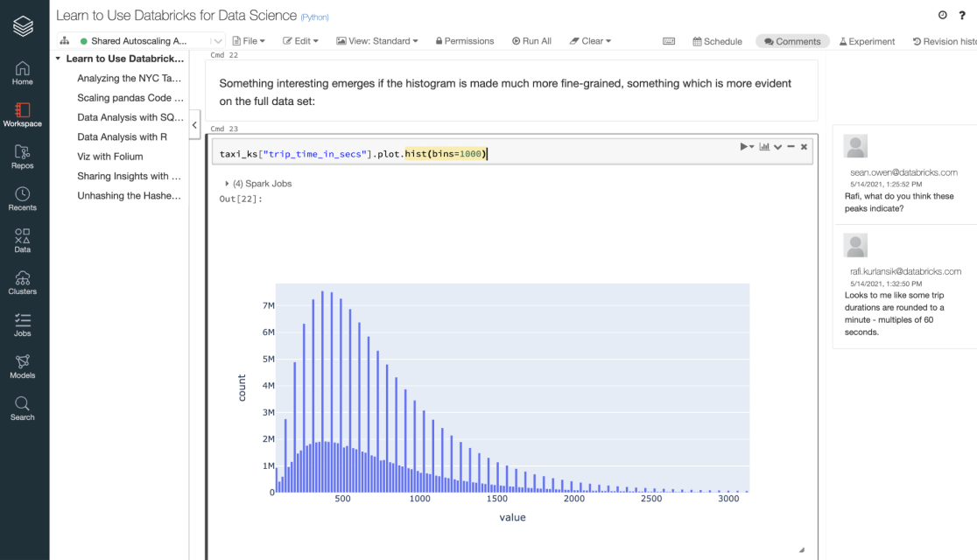
Task: Open the File menu
Action: [250, 41]
